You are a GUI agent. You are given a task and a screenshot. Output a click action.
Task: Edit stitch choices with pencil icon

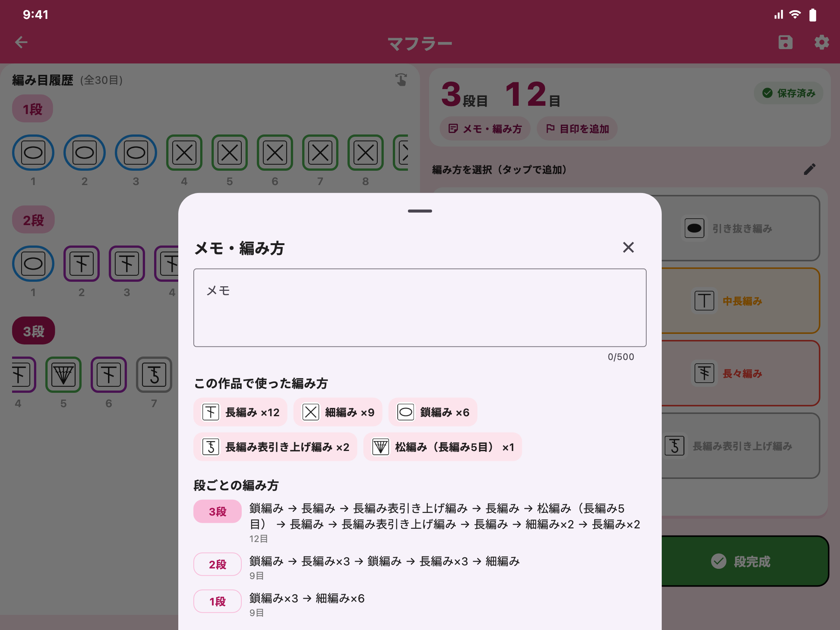(x=809, y=169)
